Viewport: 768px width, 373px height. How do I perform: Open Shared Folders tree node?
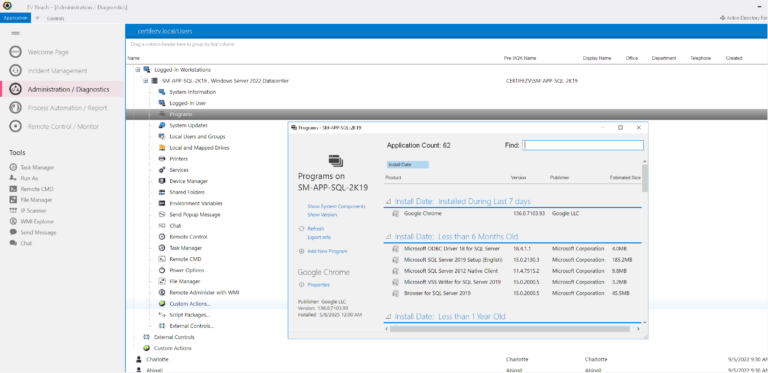pos(187,192)
